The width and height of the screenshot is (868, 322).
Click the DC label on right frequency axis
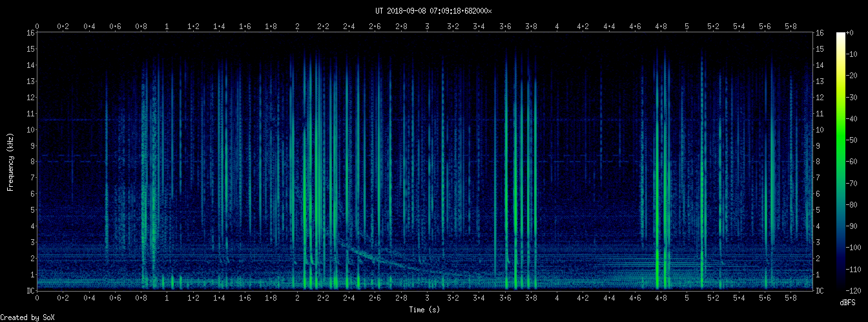click(x=820, y=290)
